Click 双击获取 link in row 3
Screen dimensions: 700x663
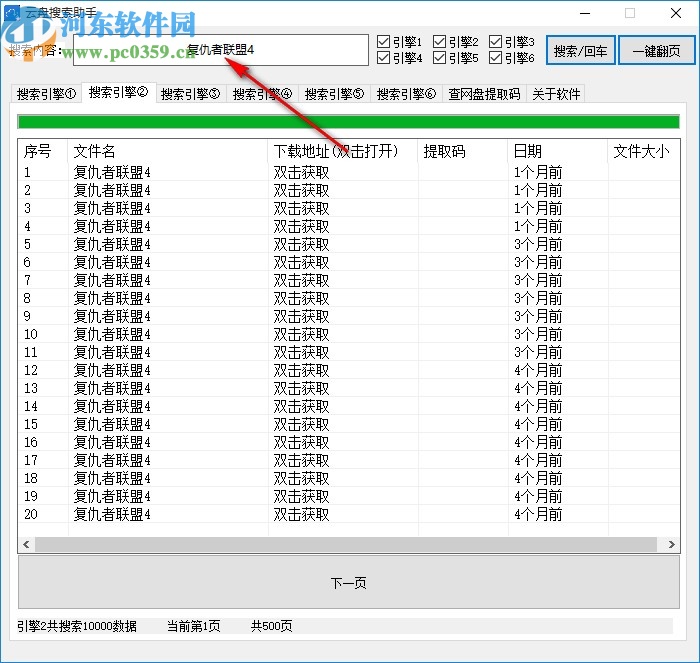point(301,208)
